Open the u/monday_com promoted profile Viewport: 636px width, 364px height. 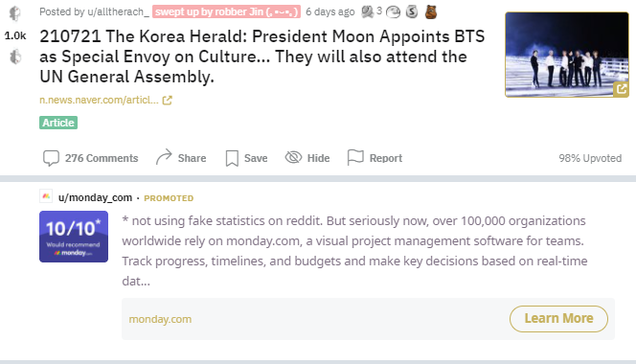pos(96,197)
